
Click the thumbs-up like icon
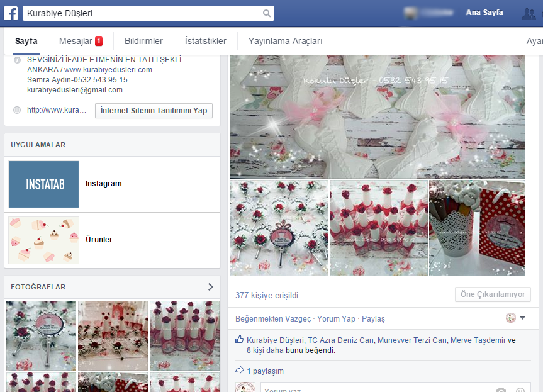tap(239, 339)
